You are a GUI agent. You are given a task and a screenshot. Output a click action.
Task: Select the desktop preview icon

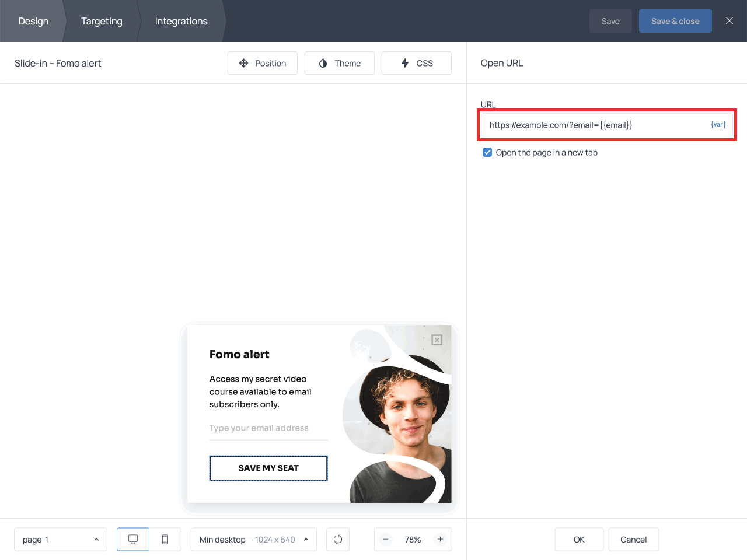tap(133, 540)
